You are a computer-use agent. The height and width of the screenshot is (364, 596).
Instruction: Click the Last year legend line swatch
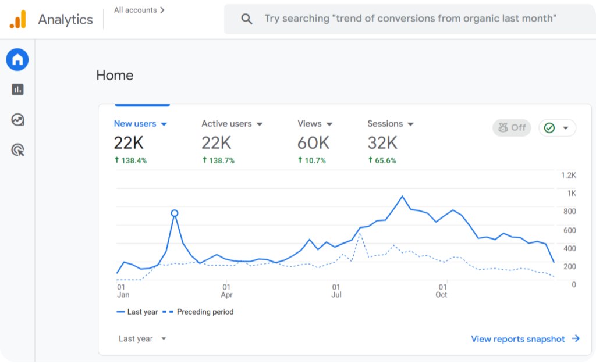click(121, 312)
